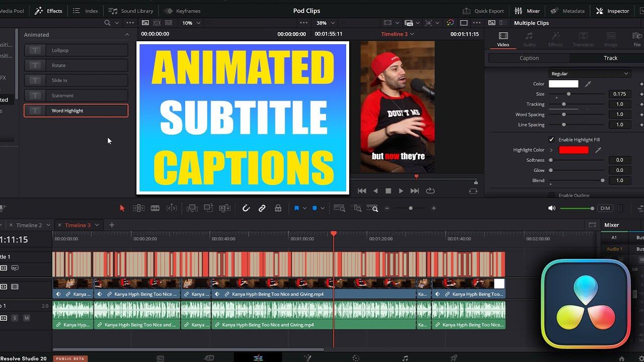
Task: Click the red Highlight Color swatch
Action: [574, 150]
